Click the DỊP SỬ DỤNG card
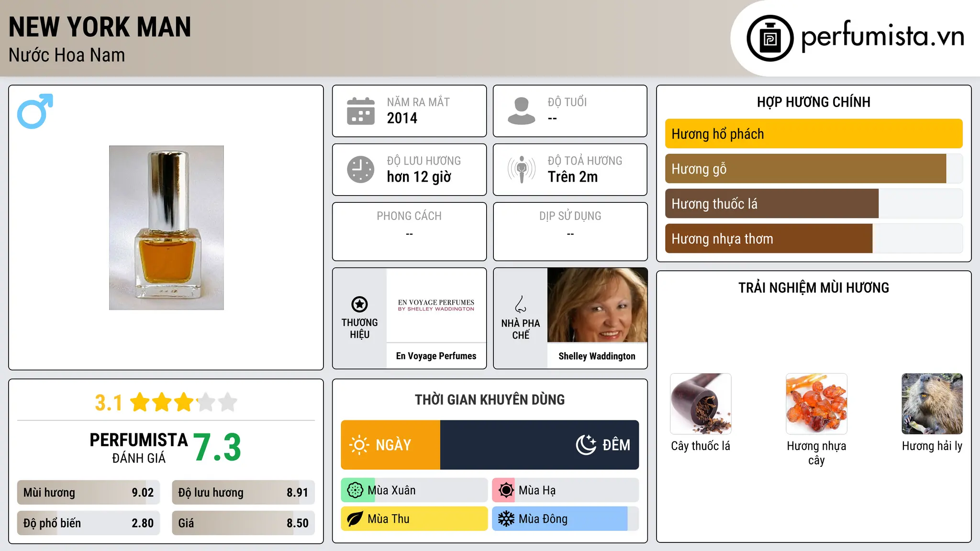 click(570, 231)
